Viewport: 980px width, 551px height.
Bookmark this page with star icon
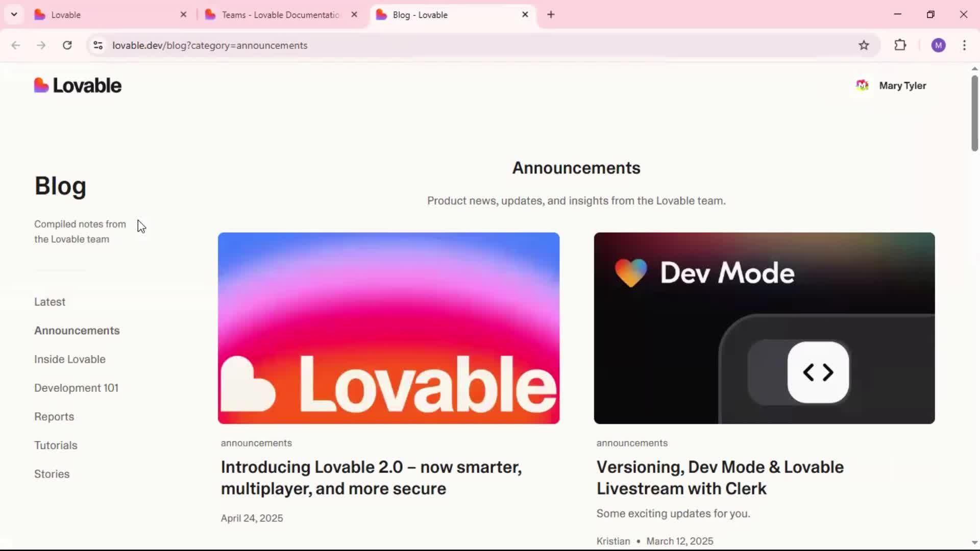864,45
